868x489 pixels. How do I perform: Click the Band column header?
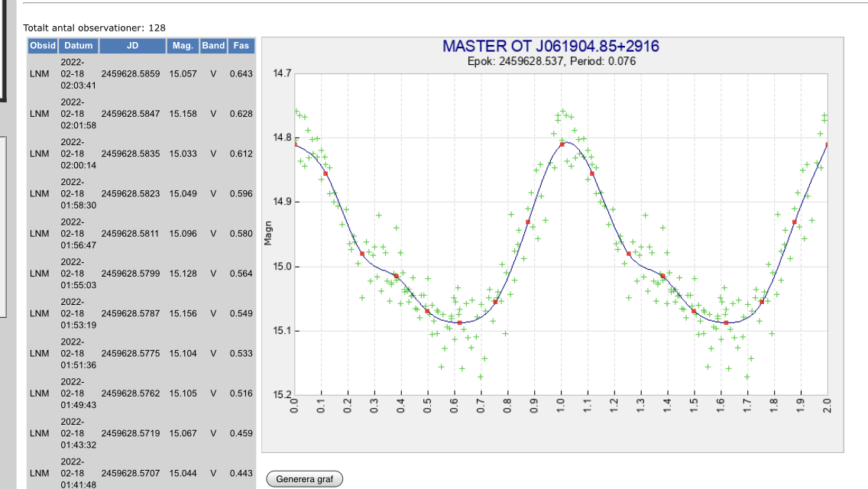click(x=213, y=46)
